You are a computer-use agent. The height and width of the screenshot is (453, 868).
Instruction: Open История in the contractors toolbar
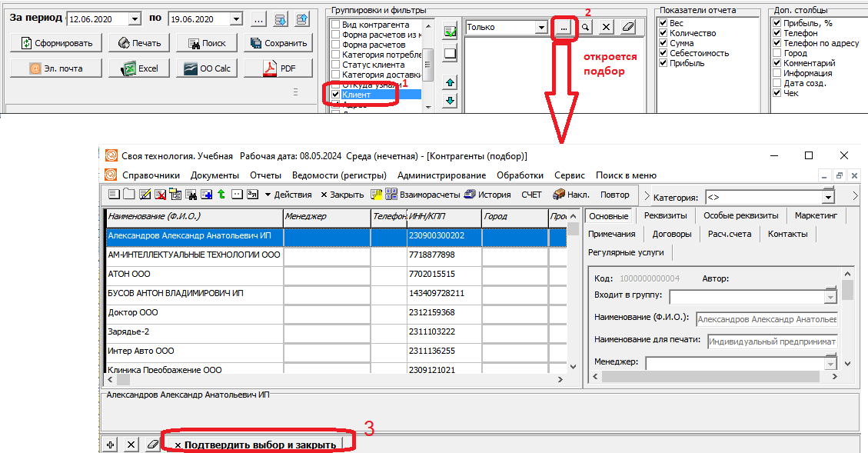click(x=488, y=195)
